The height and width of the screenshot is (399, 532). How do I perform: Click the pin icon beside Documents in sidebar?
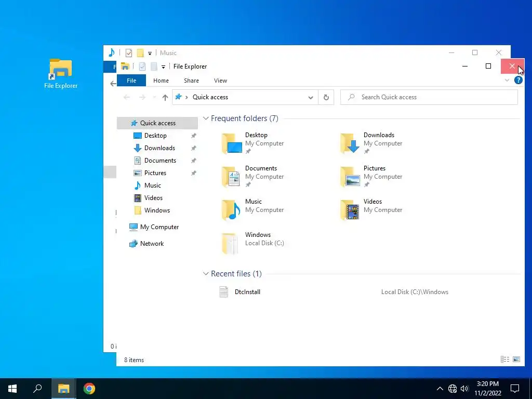pyautogui.click(x=193, y=161)
